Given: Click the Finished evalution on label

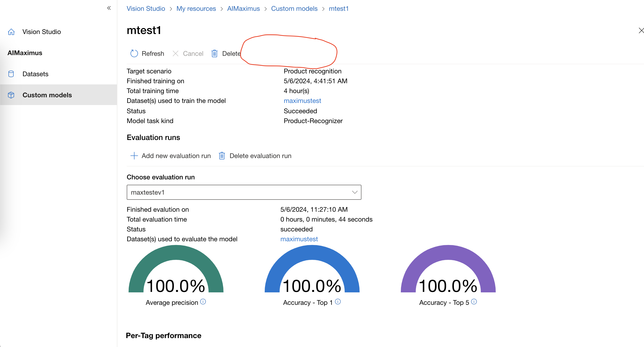Looking at the screenshot, I should [x=158, y=209].
